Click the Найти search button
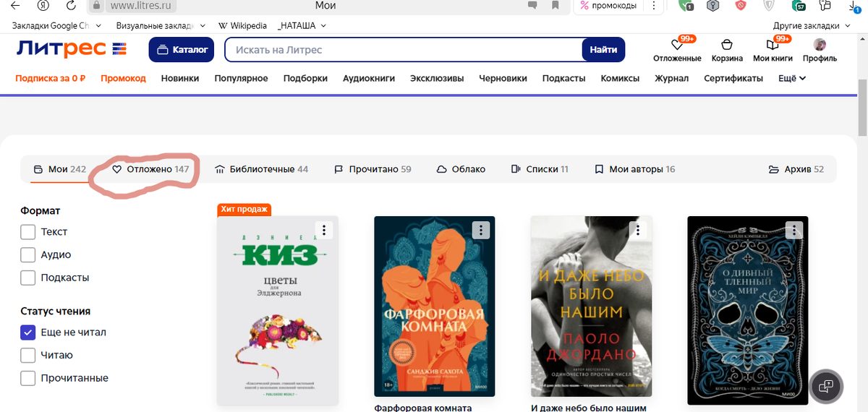The height and width of the screenshot is (412, 868). click(x=603, y=50)
